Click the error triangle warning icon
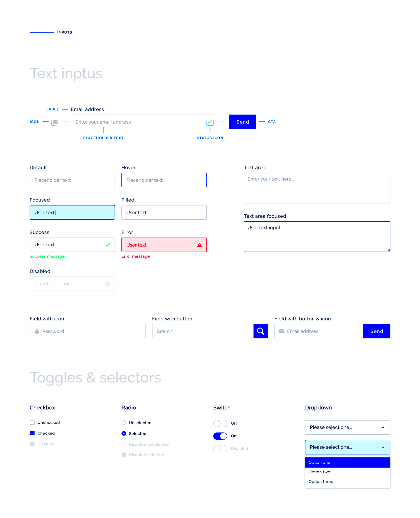The height and width of the screenshot is (518, 420). 199,244
